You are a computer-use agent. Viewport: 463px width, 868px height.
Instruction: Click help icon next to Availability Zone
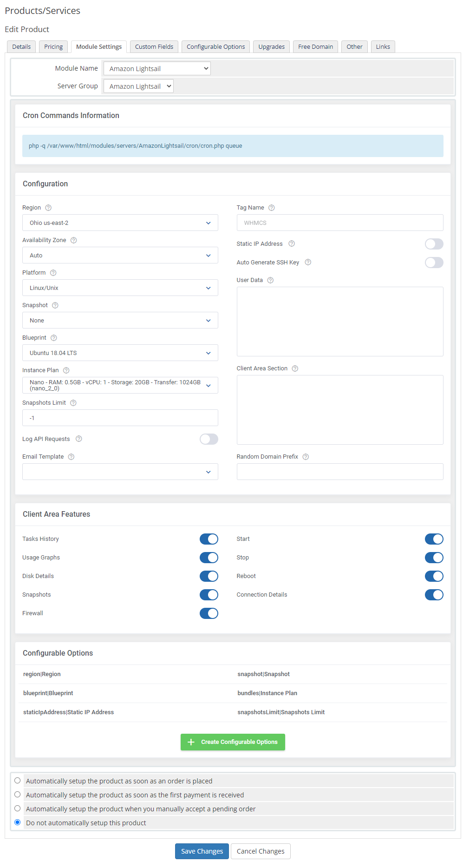point(73,240)
